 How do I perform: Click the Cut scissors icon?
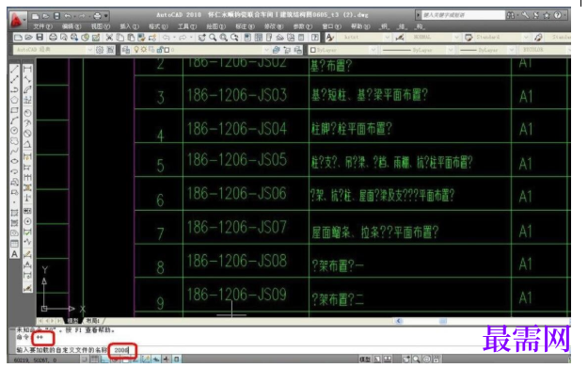[109, 38]
